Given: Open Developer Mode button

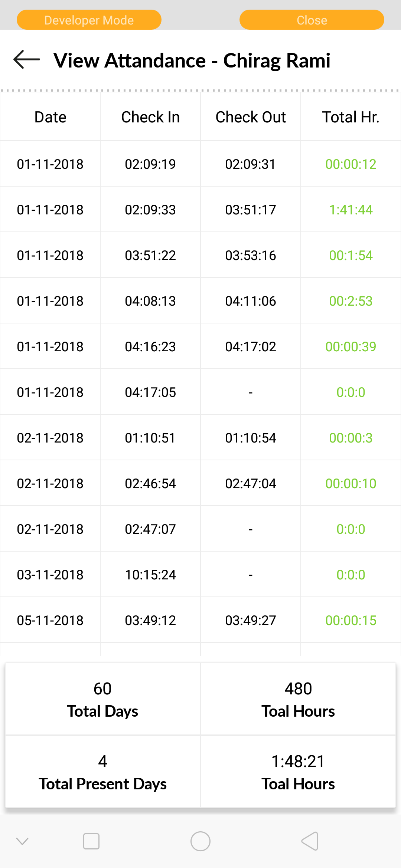Looking at the screenshot, I should pyautogui.click(x=89, y=20).
